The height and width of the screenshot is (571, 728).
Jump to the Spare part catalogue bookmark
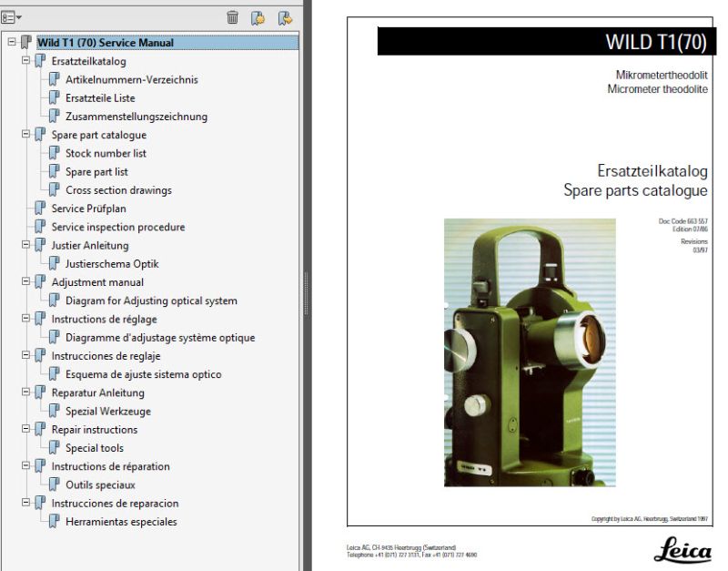[99, 135]
